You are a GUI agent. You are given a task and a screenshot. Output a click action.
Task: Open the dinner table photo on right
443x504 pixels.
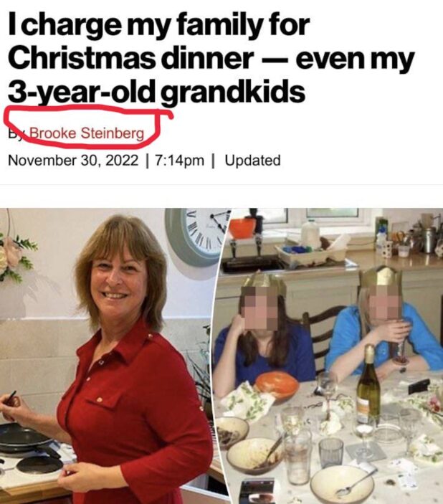[331, 356]
